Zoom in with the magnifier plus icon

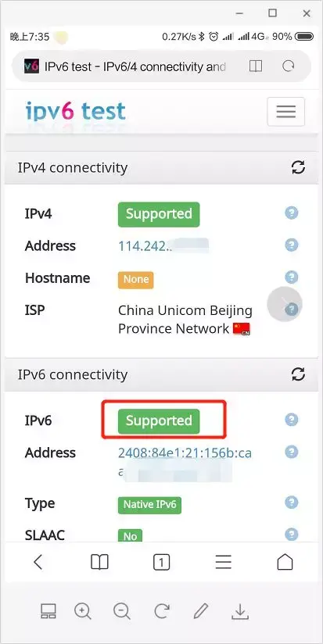(83, 612)
